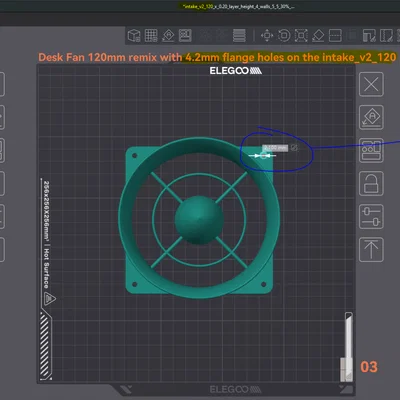Screen dimensions: 400x400
Task: Open the Support painting tool
Action: (x=369, y=35)
